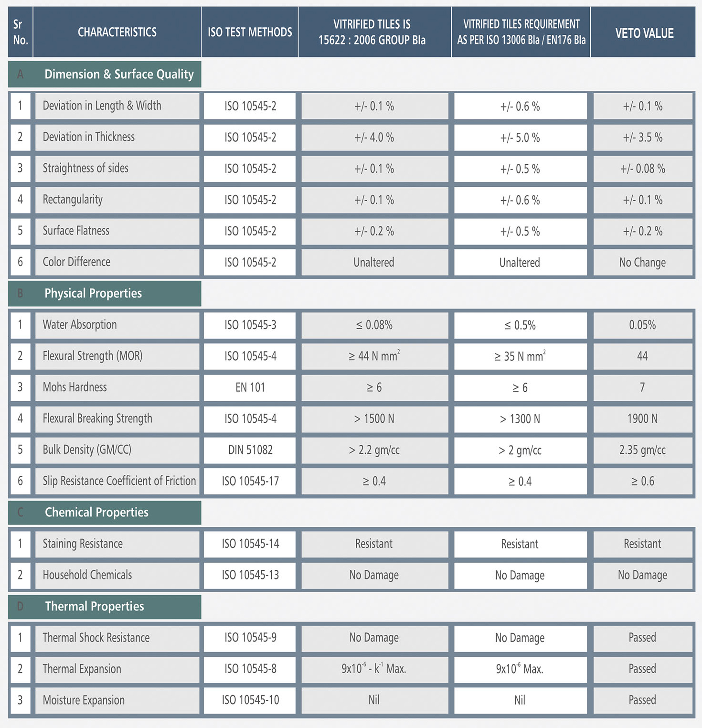This screenshot has height=728, width=702.
Task: Click the CHARACTERISTICS column header
Action: 117,32
